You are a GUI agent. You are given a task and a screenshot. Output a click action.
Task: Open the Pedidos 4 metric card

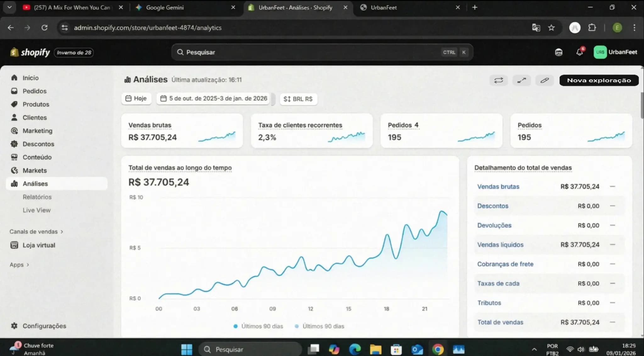coord(441,131)
